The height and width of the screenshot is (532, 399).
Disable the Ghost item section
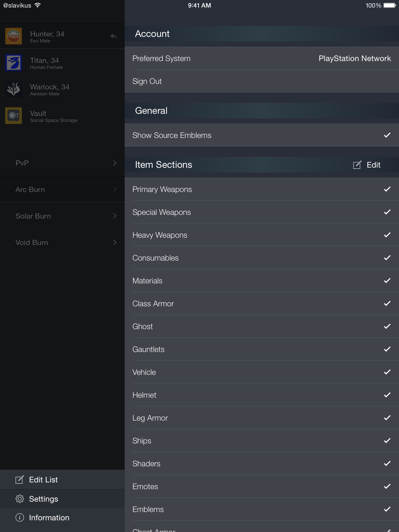coord(387,326)
